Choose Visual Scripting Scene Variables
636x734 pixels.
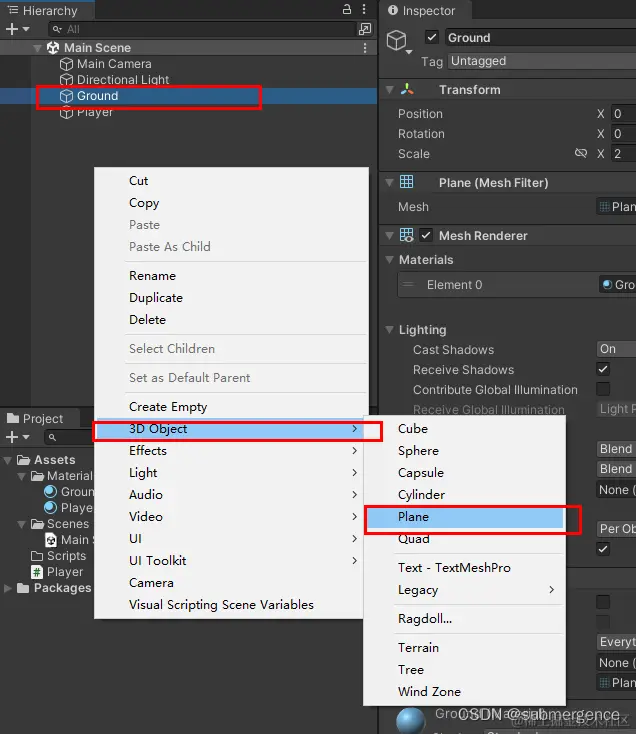point(221,605)
